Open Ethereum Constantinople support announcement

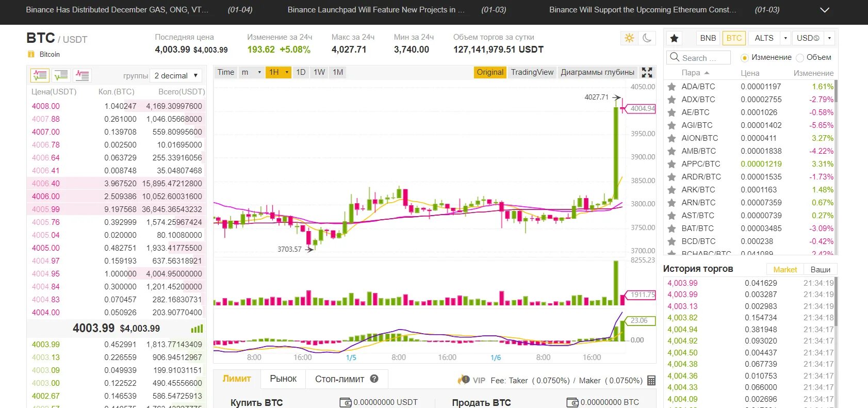[x=643, y=10]
